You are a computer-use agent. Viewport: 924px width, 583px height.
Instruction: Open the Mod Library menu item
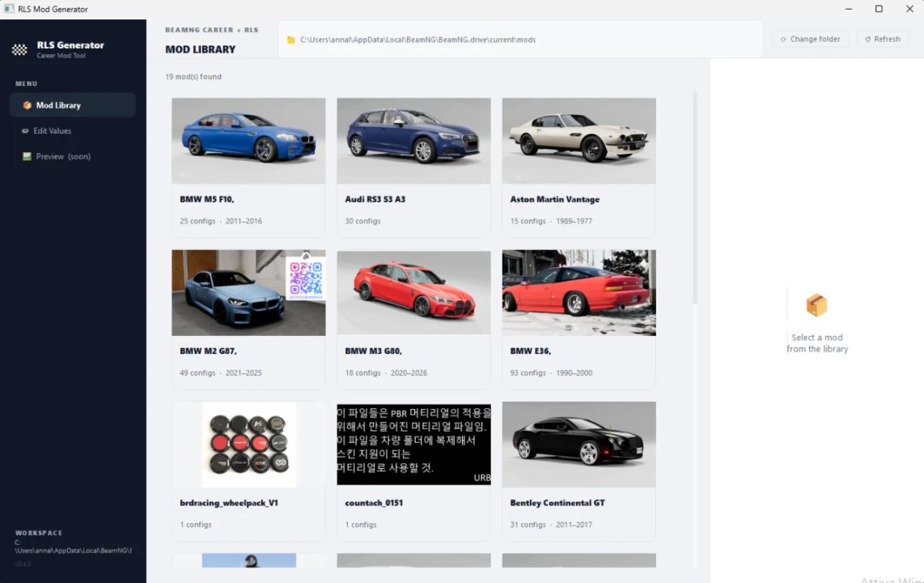click(x=73, y=105)
